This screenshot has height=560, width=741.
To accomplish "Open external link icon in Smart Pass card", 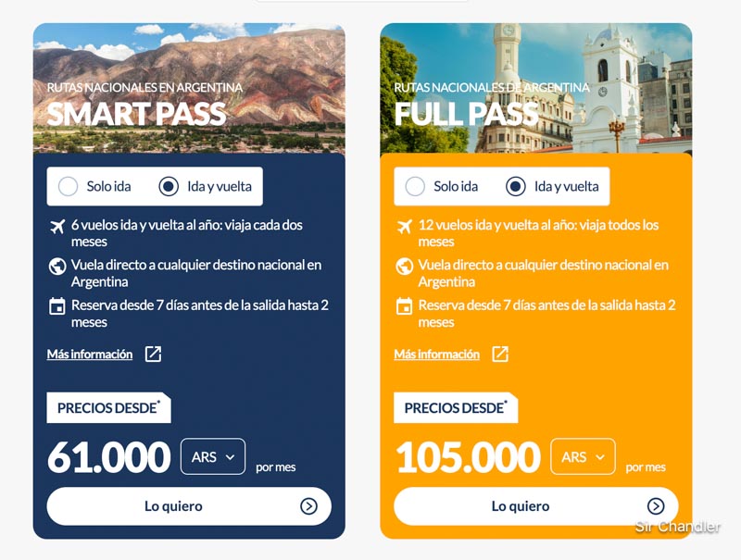I will point(153,354).
